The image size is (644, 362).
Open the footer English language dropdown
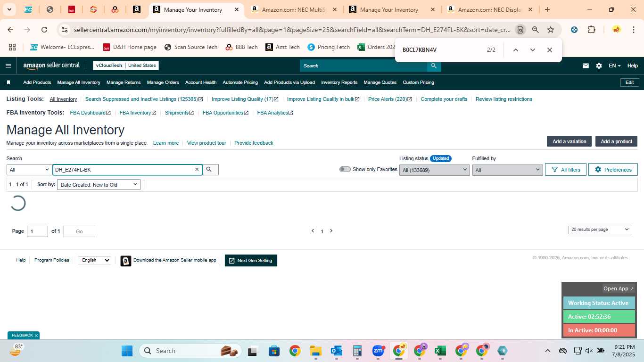(x=94, y=260)
